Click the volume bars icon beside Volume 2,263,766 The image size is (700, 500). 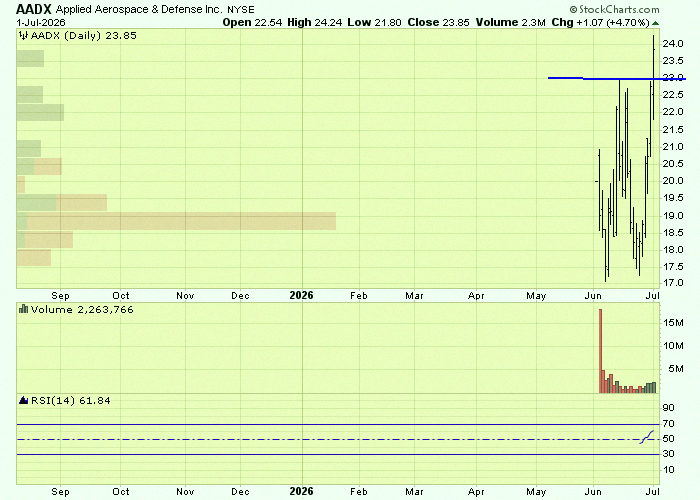coord(24,309)
